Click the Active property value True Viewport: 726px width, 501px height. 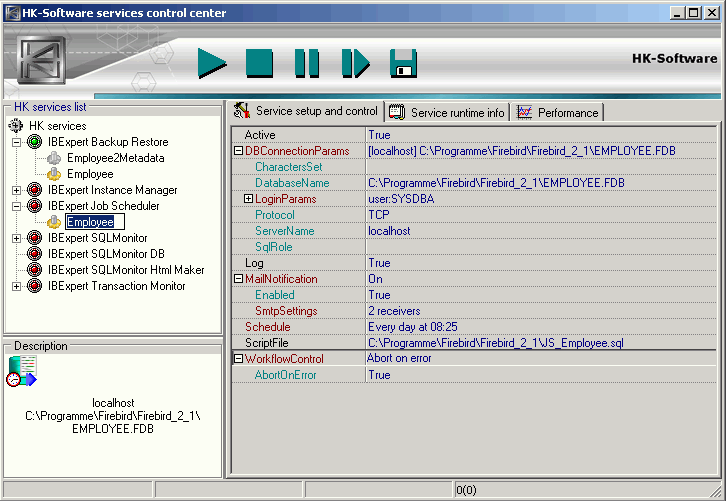[x=379, y=135]
